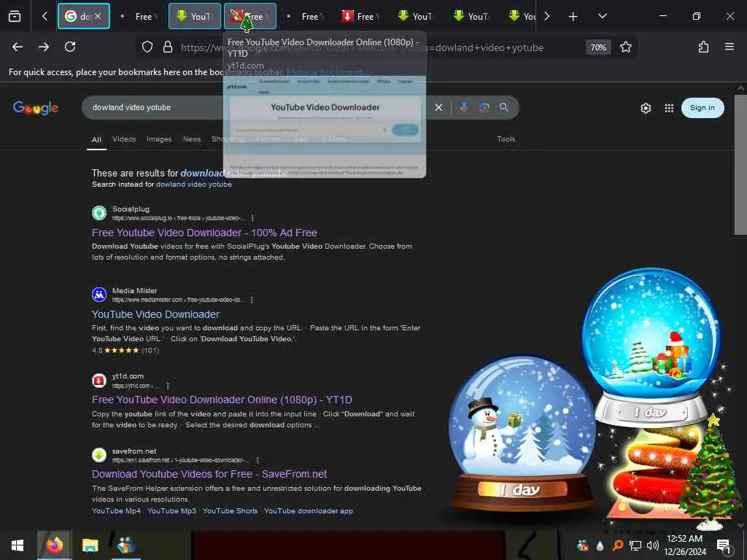
Task: Open more options for Socialplug result
Action: (252, 218)
